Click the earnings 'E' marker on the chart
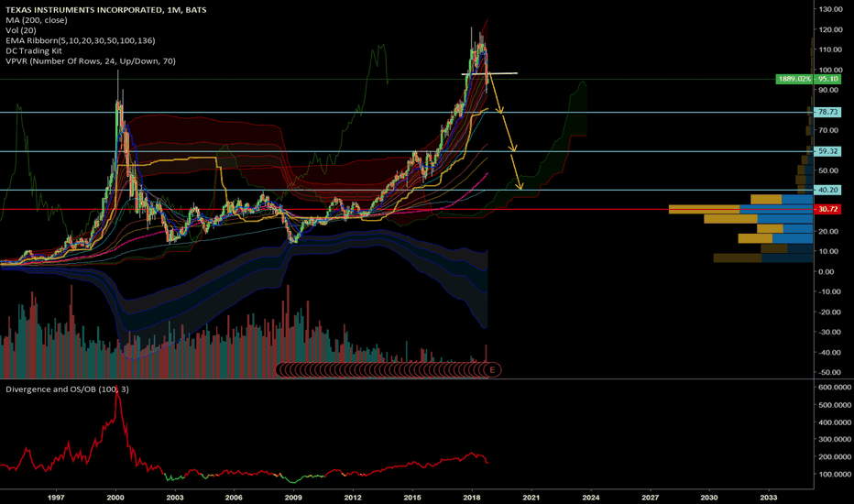Image resolution: width=854 pixels, height=504 pixels. tap(492, 370)
